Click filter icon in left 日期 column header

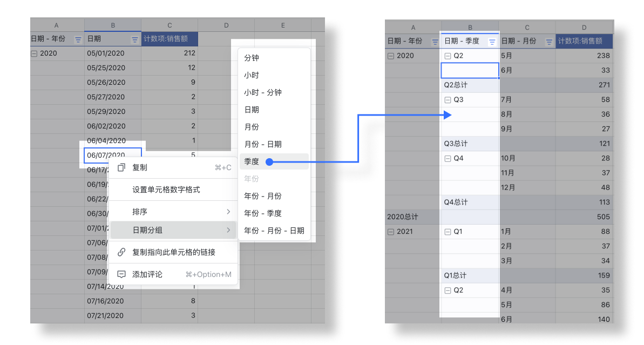(x=134, y=39)
